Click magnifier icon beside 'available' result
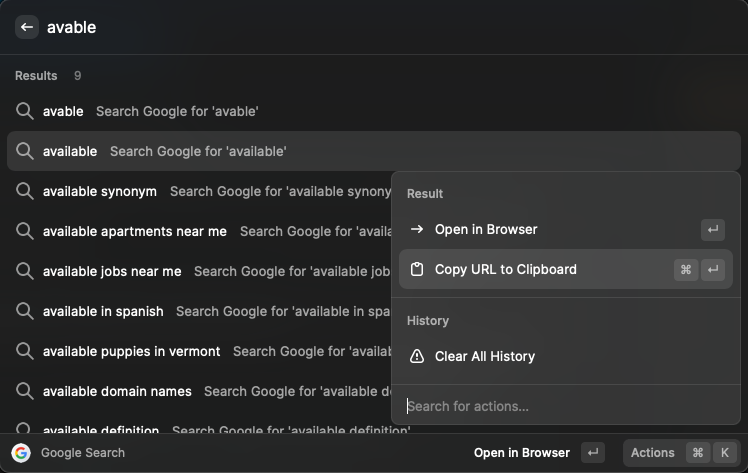 (24, 151)
